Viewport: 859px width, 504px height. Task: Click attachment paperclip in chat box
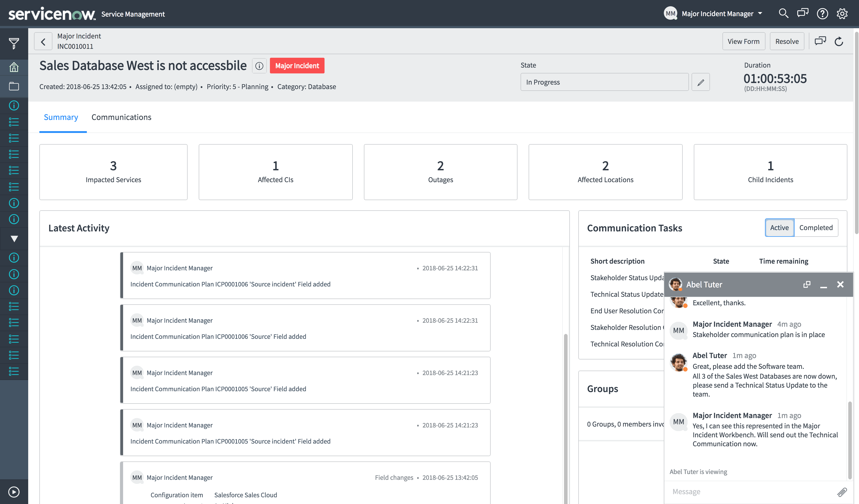tap(842, 492)
